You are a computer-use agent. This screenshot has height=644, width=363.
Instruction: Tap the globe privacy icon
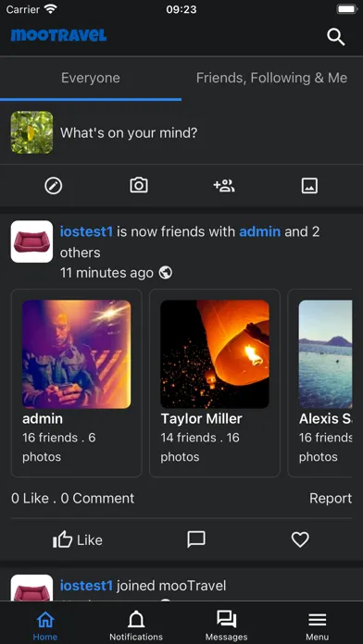click(x=165, y=273)
